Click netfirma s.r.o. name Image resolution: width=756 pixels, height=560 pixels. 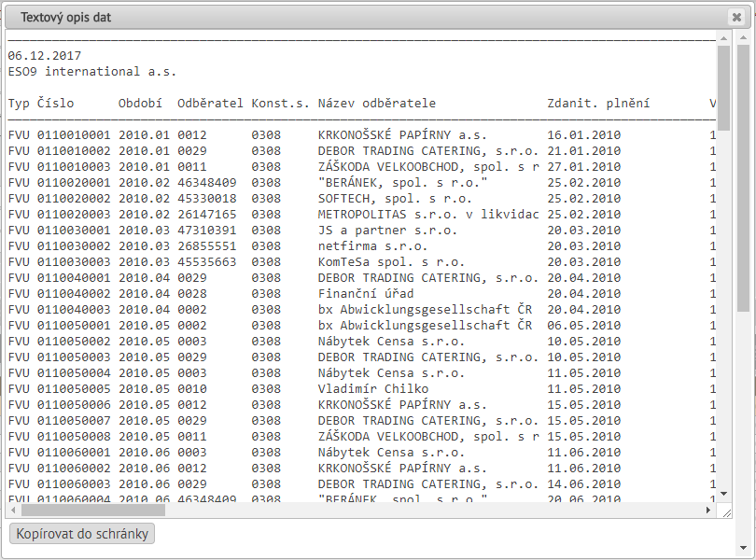click(x=372, y=246)
